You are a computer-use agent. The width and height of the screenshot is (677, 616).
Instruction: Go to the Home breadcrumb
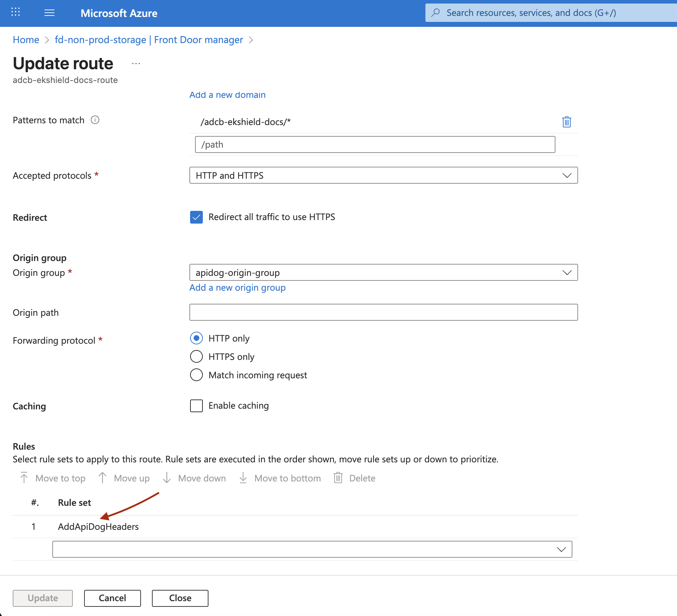point(26,40)
